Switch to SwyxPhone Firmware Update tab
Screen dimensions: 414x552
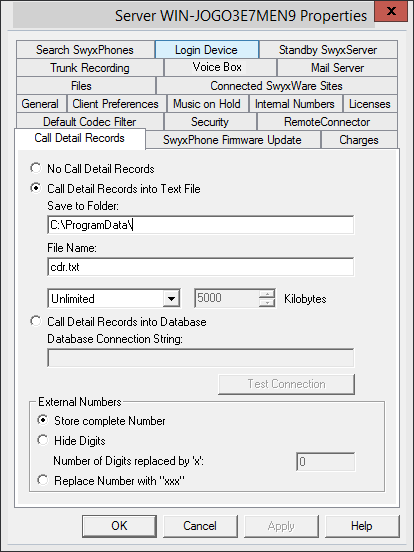(x=232, y=140)
